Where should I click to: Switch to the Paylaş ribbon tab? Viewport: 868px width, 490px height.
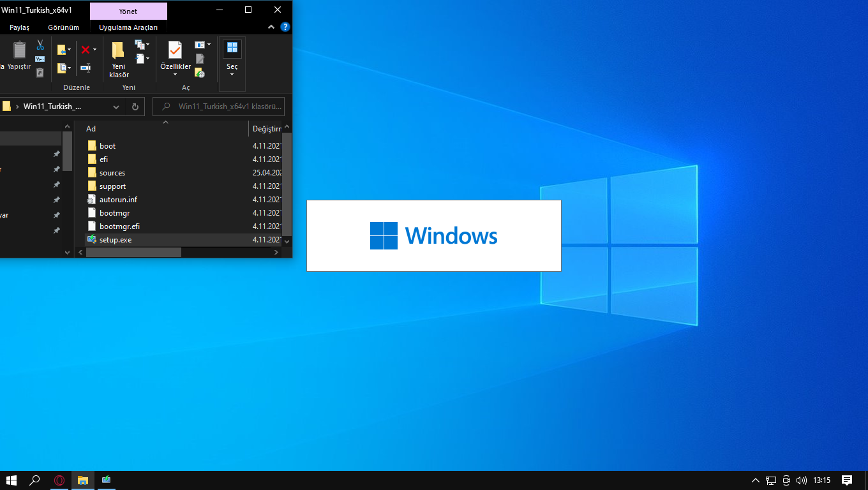[19, 27]
